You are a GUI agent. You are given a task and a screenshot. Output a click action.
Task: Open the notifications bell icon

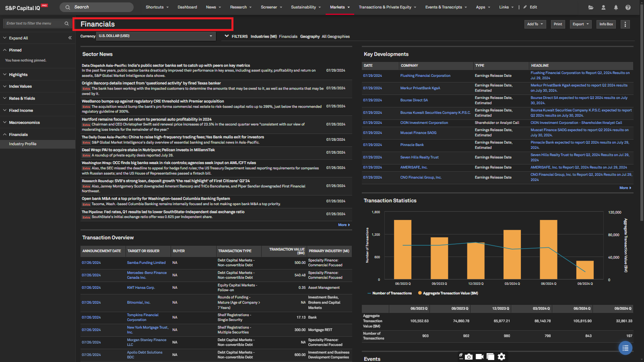coord(616,7)
